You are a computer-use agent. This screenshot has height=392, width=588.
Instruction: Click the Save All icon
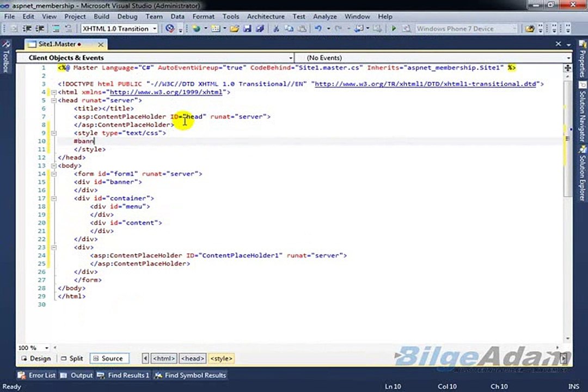click(260, 28)
